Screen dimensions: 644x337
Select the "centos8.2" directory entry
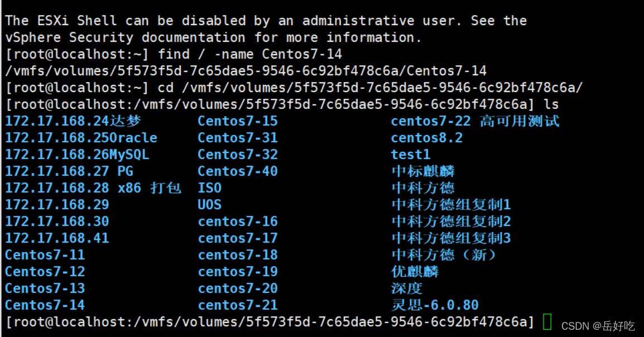427,138
